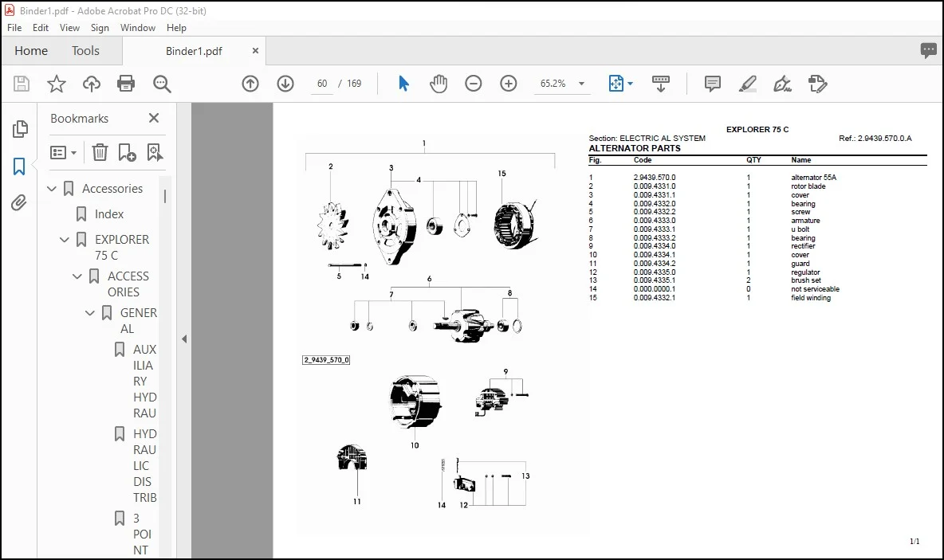Viewport: 944px width, 560px height.
Task: Go to previous page arrow
Action: 250,84
